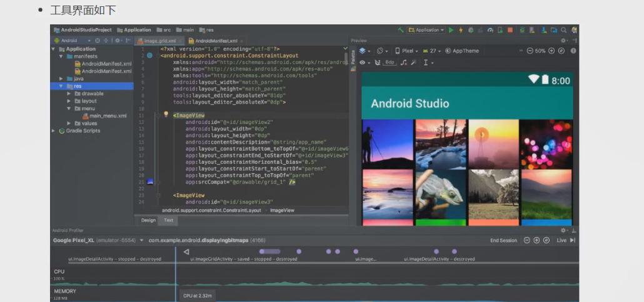Toggle the Live button in profiler
This screenshot has height=302, width=644.
pos(565,240)
